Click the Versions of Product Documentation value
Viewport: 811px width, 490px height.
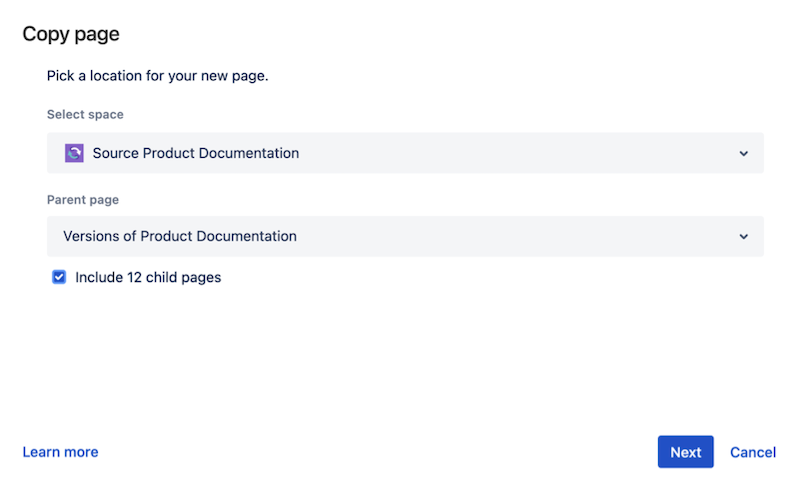[180, 237]
